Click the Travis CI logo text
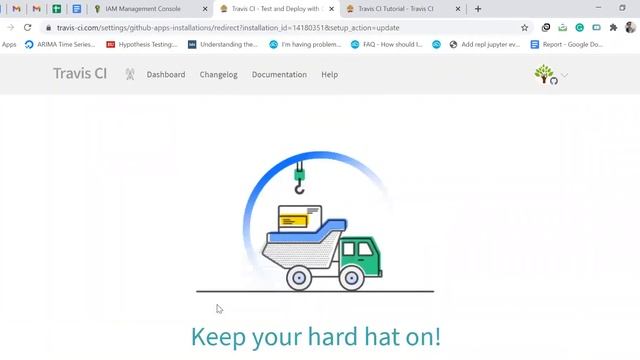 coord(80,73)
